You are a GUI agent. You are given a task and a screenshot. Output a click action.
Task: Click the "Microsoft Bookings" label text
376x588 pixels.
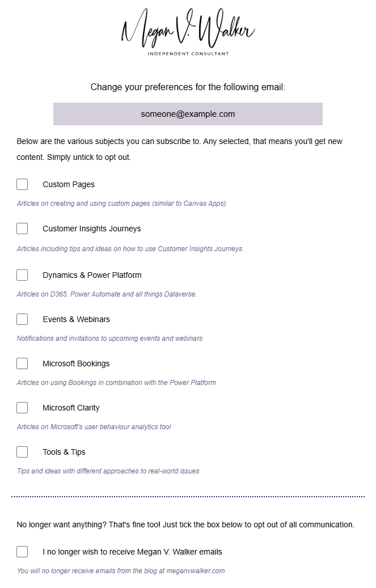76,363
